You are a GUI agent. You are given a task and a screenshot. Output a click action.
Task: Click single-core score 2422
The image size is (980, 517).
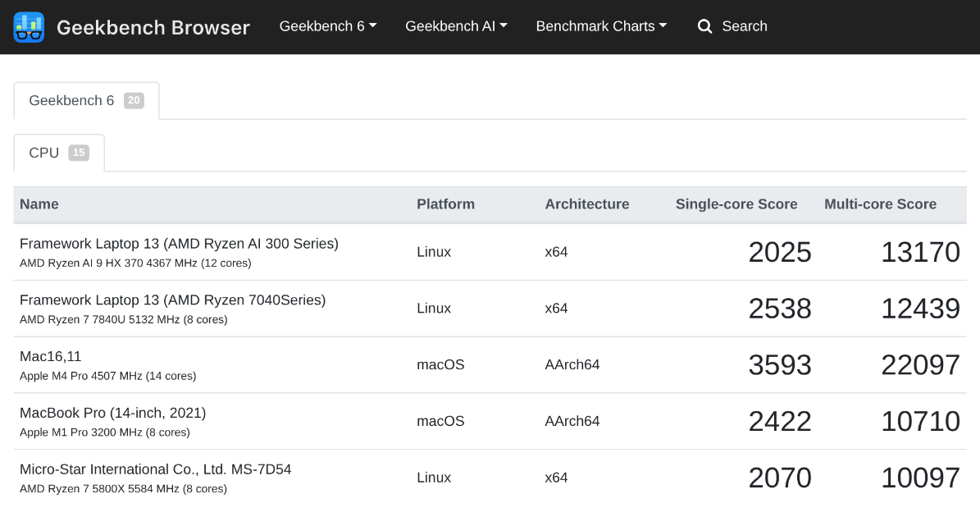780,421
